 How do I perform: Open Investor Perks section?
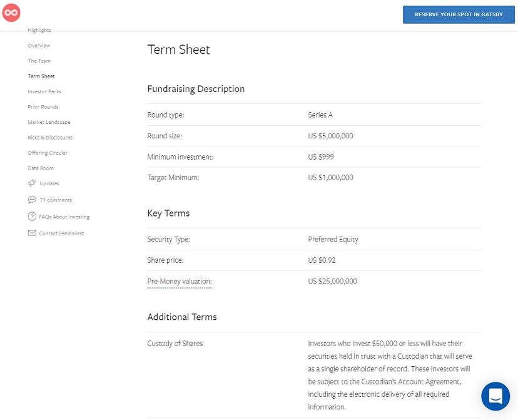coord(44,91)
